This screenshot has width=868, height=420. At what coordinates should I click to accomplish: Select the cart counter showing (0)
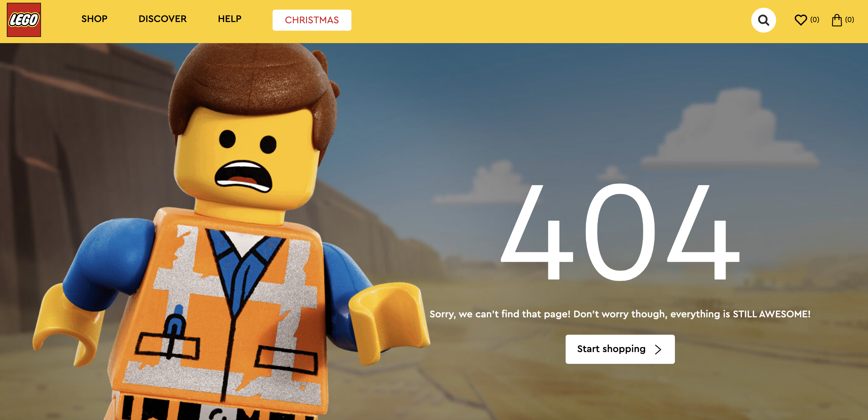click(x=852, y=20)
